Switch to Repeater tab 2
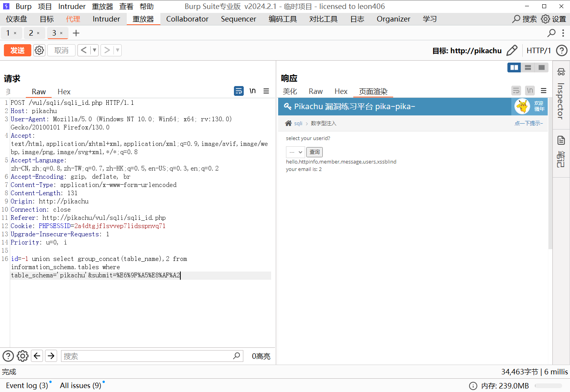Image resolution: width=570 pixels, height=392 pixels. pos(31,33)
